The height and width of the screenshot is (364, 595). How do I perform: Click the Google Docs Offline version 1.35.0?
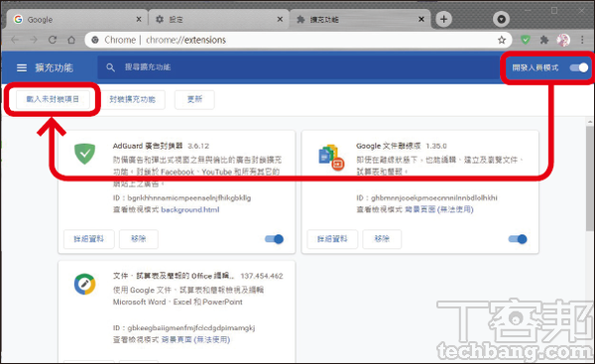pos(436,146)
